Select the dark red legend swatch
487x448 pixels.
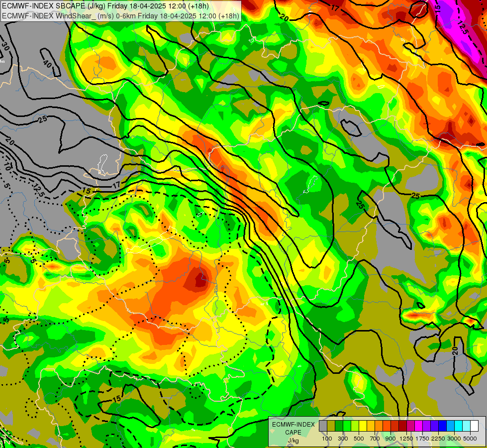coord(402,426)
